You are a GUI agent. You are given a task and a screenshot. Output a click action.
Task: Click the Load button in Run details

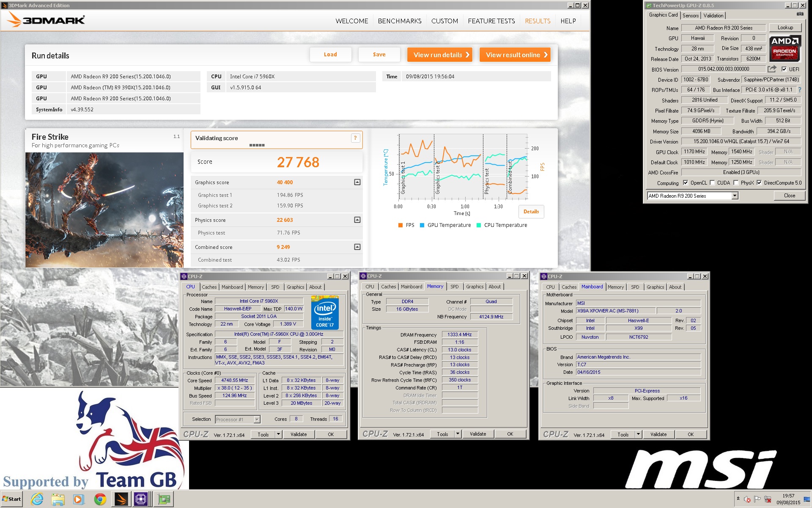[331, 55]
